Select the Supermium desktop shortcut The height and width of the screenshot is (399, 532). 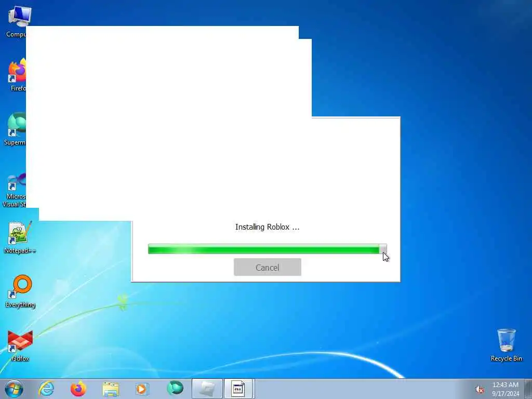pyautogui.click(x=15, y=129)
